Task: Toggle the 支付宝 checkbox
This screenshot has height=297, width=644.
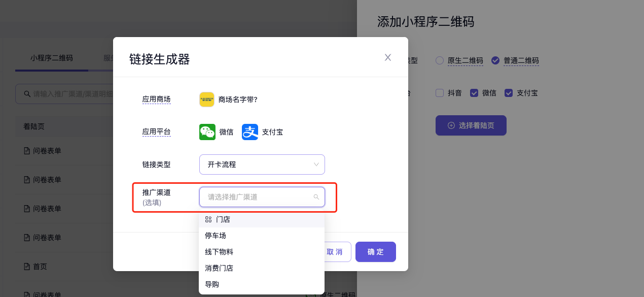Action: click(x=509, y=93)
